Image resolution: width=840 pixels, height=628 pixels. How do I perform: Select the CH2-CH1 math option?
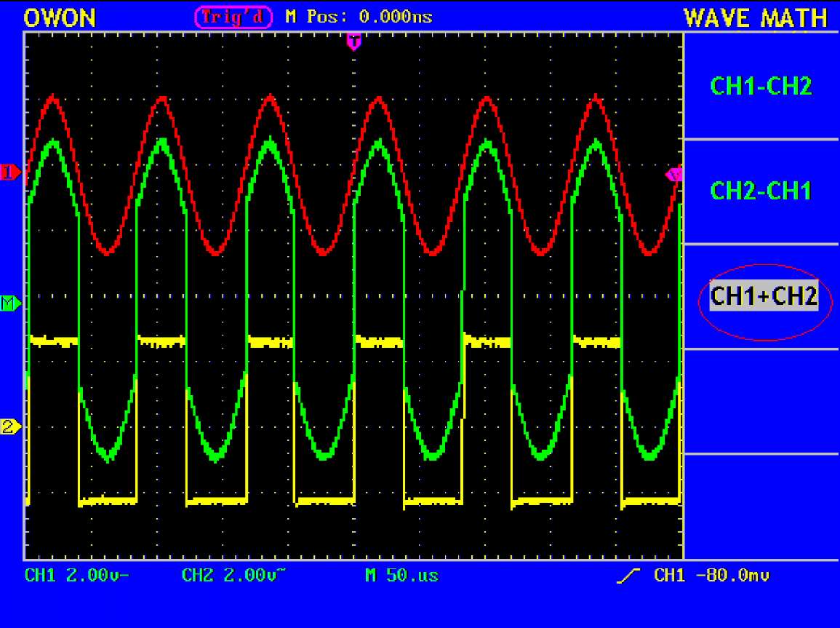[x=761, y=191]
